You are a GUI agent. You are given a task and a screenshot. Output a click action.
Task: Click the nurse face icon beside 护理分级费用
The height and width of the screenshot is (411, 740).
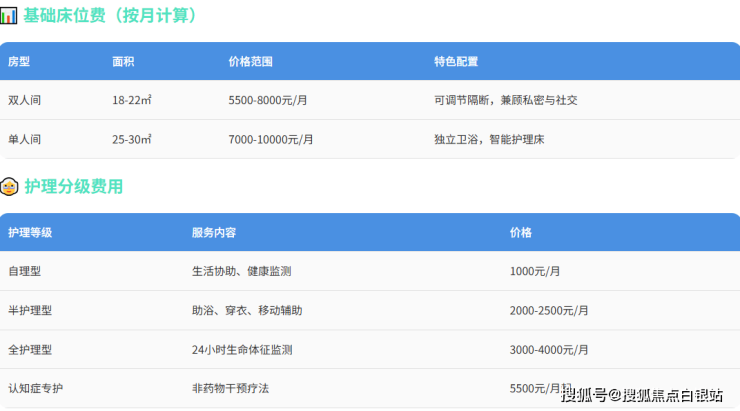[9, 187]
